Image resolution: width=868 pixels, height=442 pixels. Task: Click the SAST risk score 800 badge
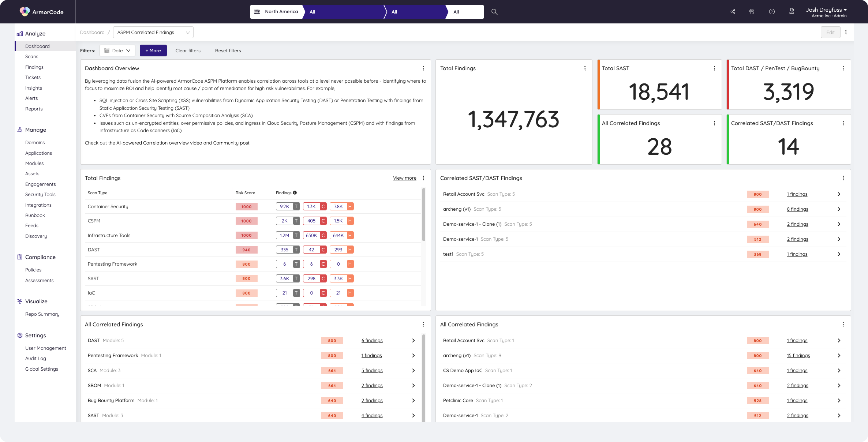(247, 279)
